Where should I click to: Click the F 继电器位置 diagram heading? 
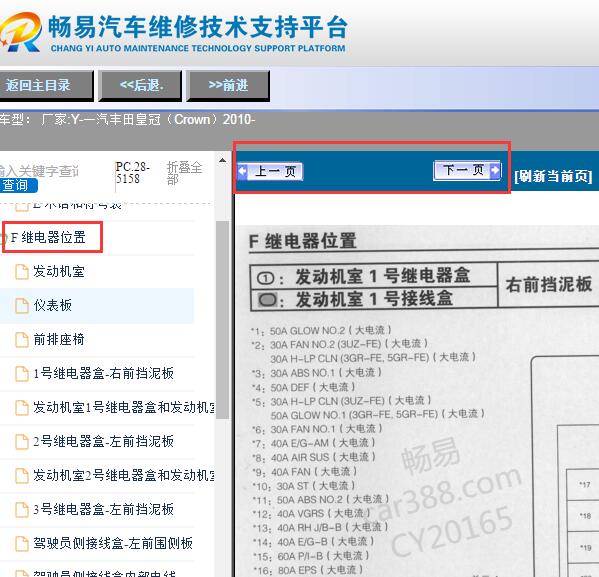tap(303, 241)
